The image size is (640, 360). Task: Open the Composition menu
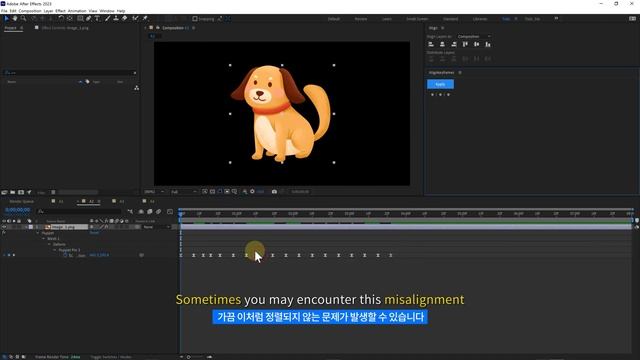tap(30, 11)
